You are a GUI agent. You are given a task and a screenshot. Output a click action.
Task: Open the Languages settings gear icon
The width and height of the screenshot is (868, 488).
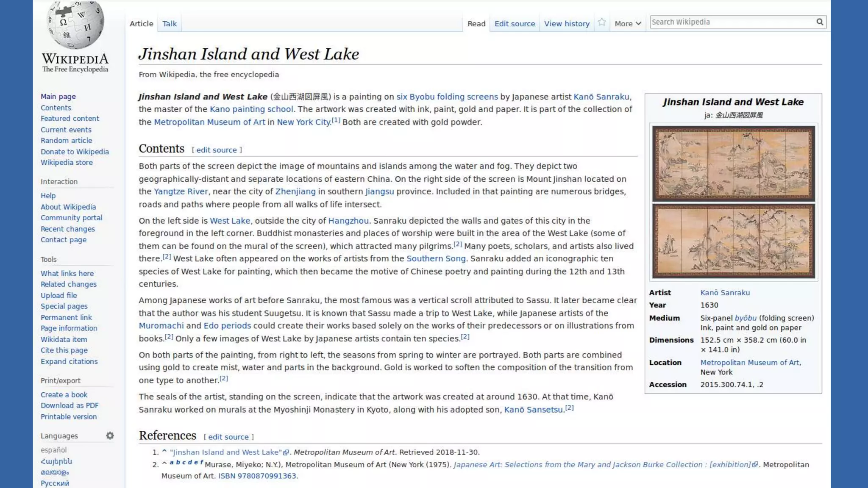(x=110, y=435)
